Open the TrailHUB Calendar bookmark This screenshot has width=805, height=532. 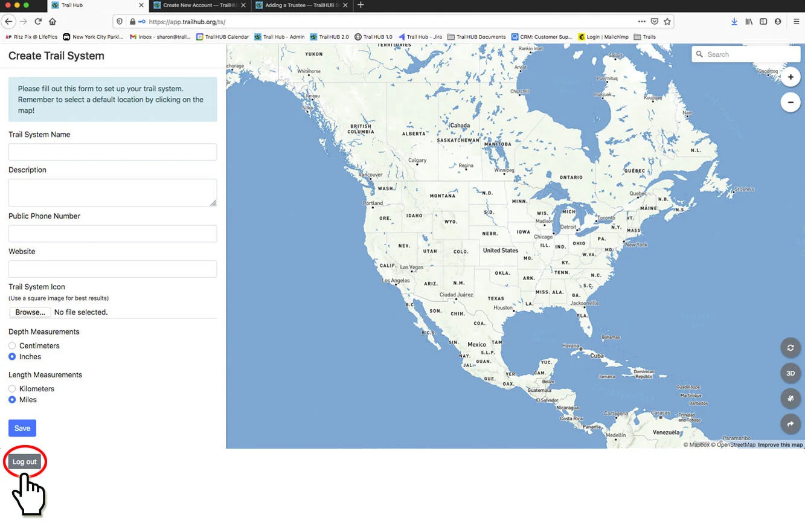point(223,37)
